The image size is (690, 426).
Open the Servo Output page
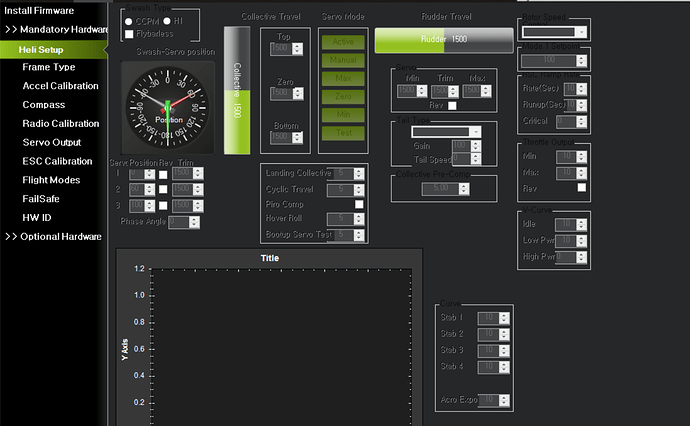pyautogui.click(x=51, y=143)
